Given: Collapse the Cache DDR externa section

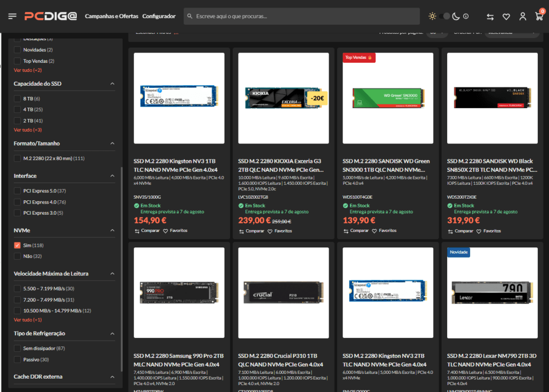Looking at the screenshot, I should (x=112, y=377).
